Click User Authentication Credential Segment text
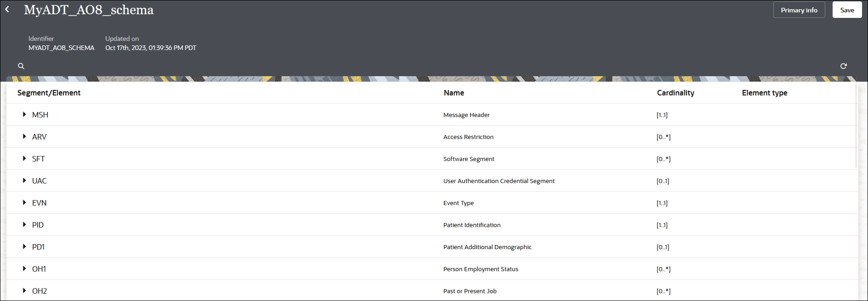The width and height of the screenshot is (868, 301). (499, 181)
